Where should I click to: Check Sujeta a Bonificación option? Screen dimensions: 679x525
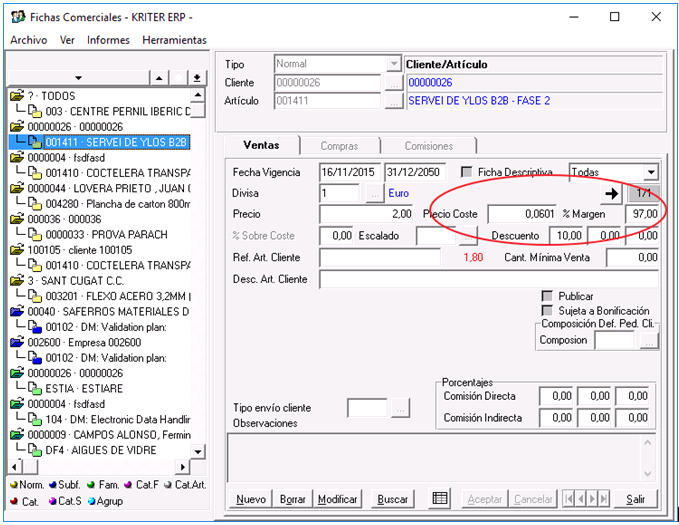547,311
